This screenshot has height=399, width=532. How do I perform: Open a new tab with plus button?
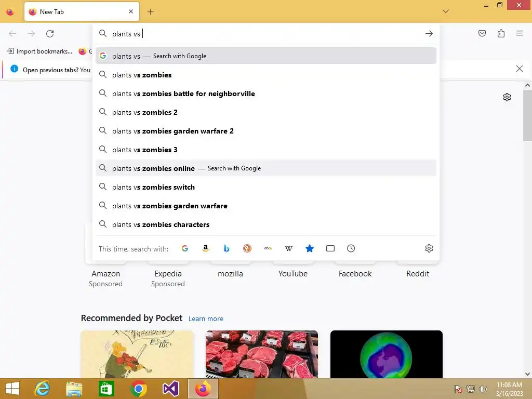point(150,12)
